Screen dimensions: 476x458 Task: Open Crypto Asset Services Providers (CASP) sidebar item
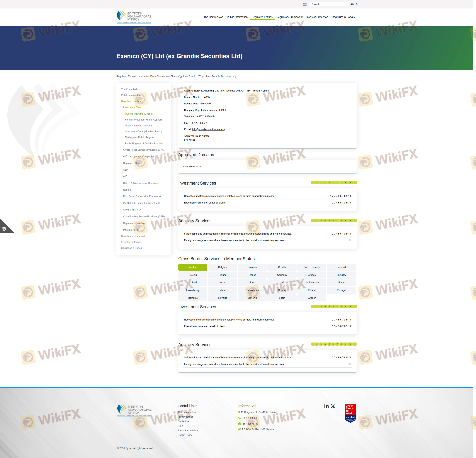point(144,150)
